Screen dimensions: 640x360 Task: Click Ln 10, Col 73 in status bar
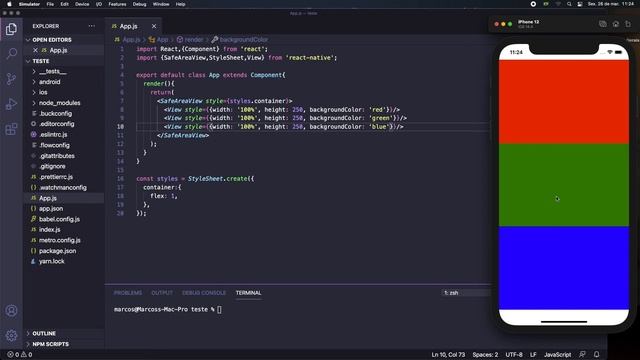point(448,354)
